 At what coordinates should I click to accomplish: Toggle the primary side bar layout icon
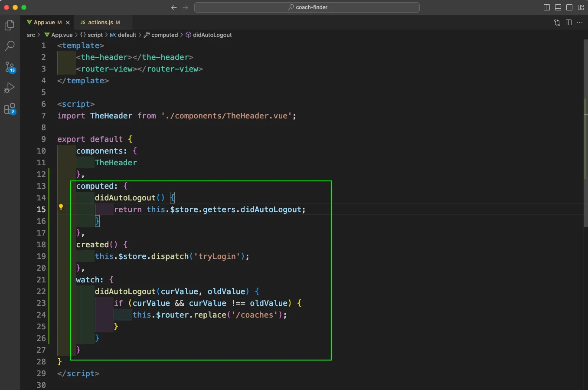tap(547, 7)
